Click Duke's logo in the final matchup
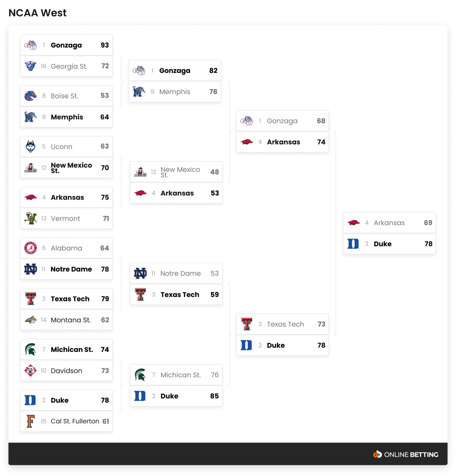Image resolution: width=456 pixels, height=476 pixels. click(x=353, y=244)
